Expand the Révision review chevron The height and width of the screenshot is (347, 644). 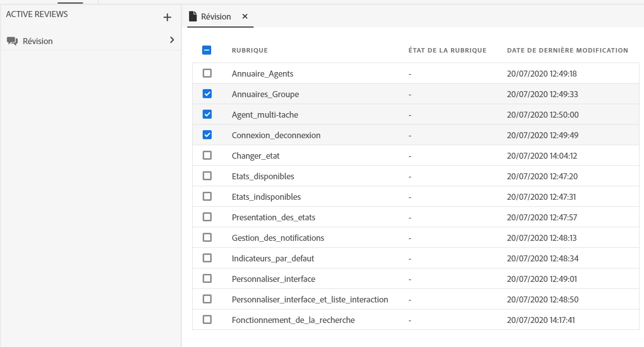(x=172, y=40)
